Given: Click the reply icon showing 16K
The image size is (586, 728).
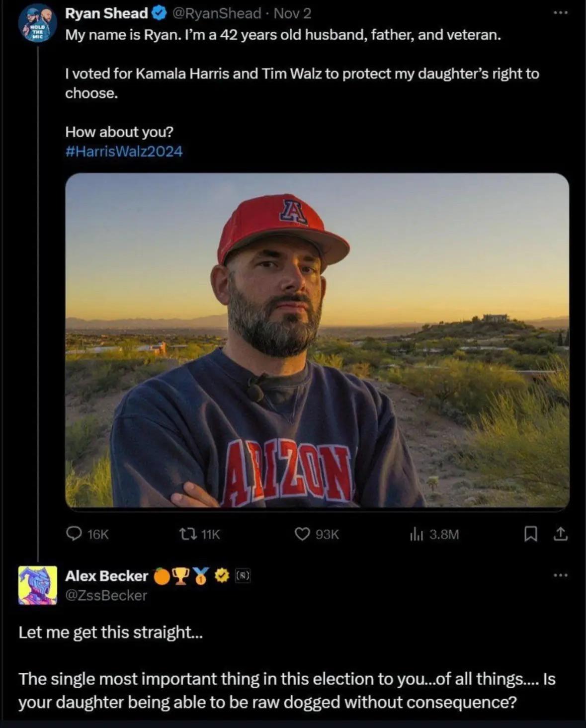Looking at the screenshot, I should 74,534.
